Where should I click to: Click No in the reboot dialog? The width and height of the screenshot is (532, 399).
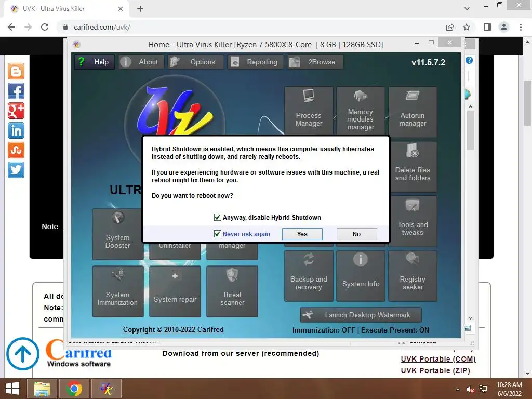tap(356, 234)
